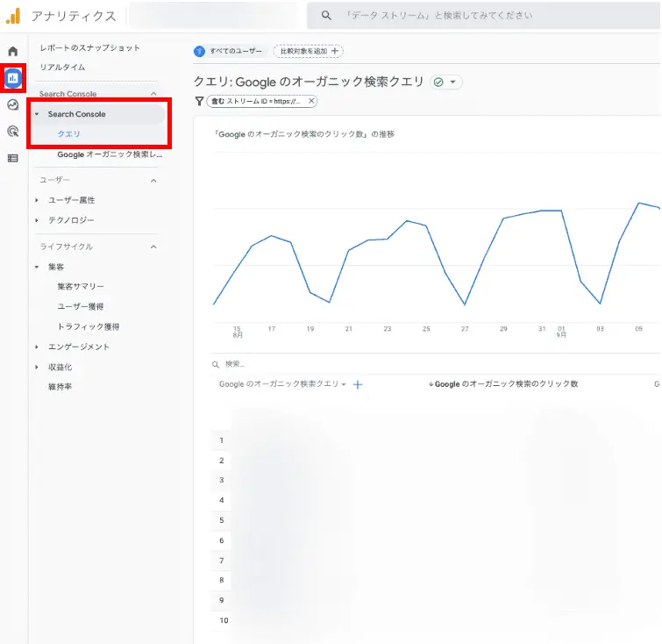Click the すべてのユーザー segment chip
The image size is (662, 644).
point(228,51)
